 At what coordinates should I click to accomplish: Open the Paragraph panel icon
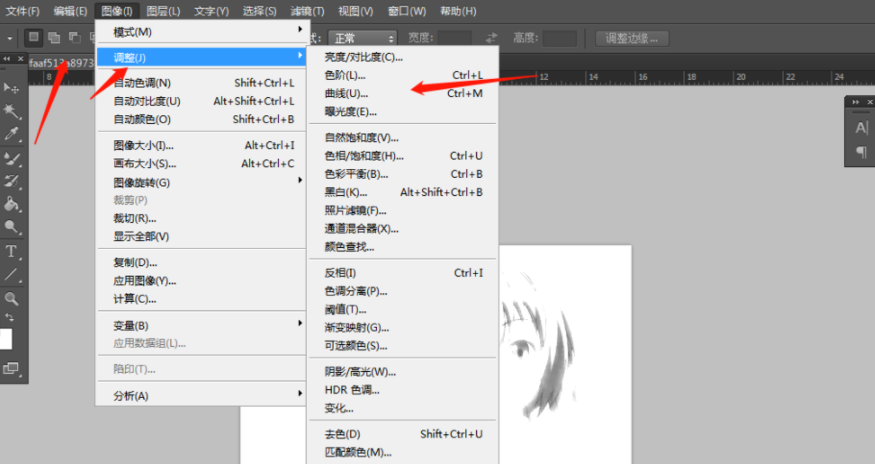861,151
